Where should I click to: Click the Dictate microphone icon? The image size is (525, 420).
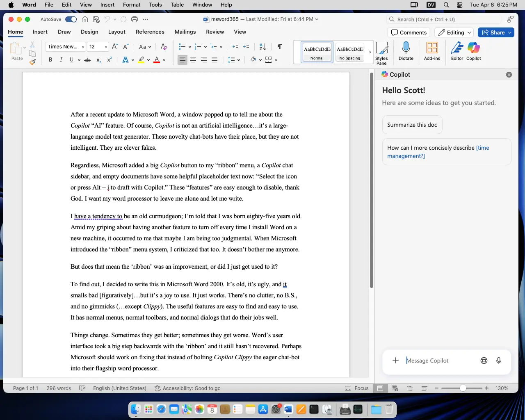point(406,48)
